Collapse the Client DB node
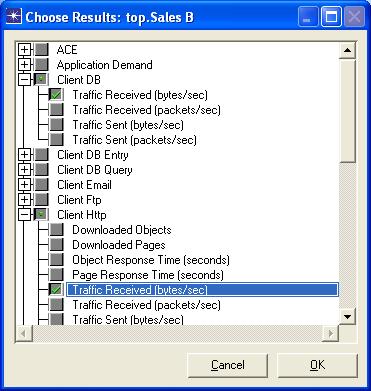This screenshot has height=391, width=371. pos(24,80)
